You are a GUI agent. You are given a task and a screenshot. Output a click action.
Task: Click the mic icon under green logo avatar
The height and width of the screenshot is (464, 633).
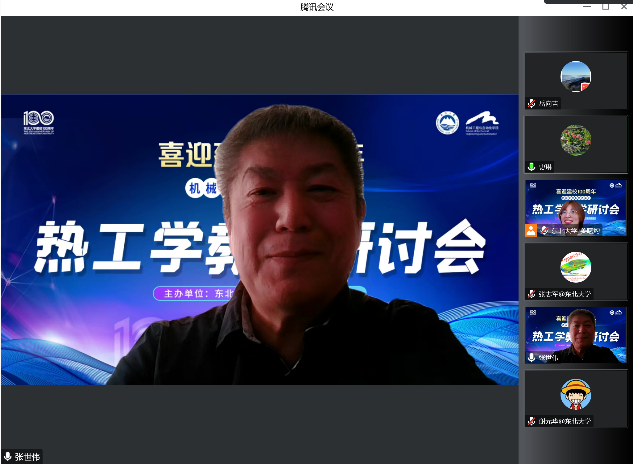[531, 294]
